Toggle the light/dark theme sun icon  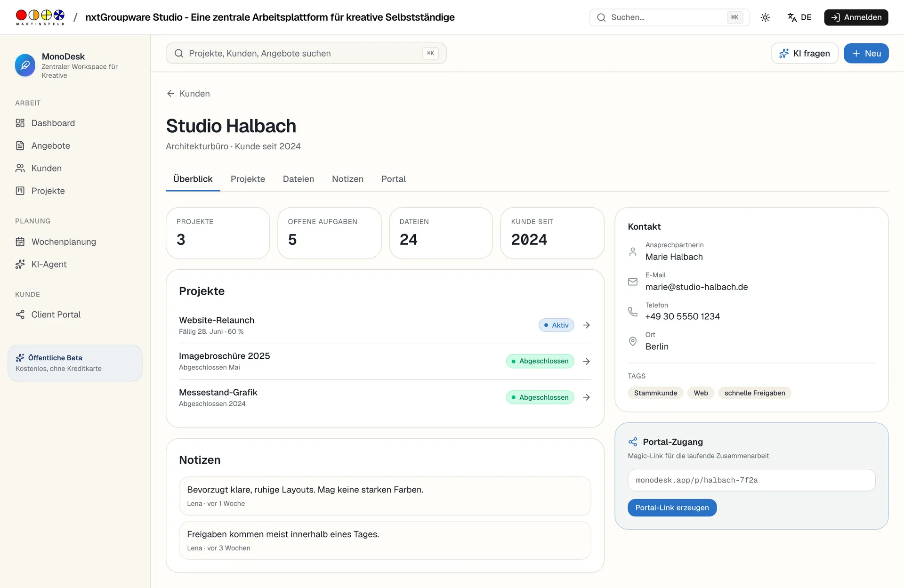click(x=765, y=17)
